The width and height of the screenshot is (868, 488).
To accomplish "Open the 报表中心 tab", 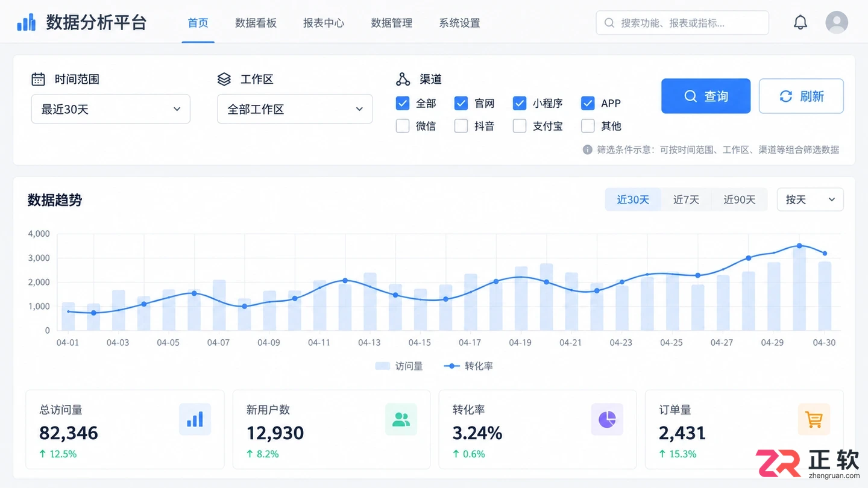I will [x=324, y=23].
